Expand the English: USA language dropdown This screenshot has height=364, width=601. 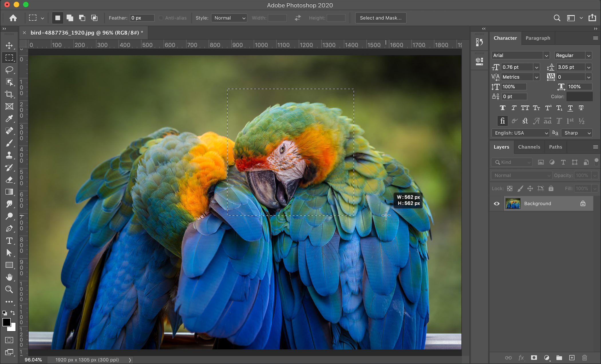pos(520,133)
